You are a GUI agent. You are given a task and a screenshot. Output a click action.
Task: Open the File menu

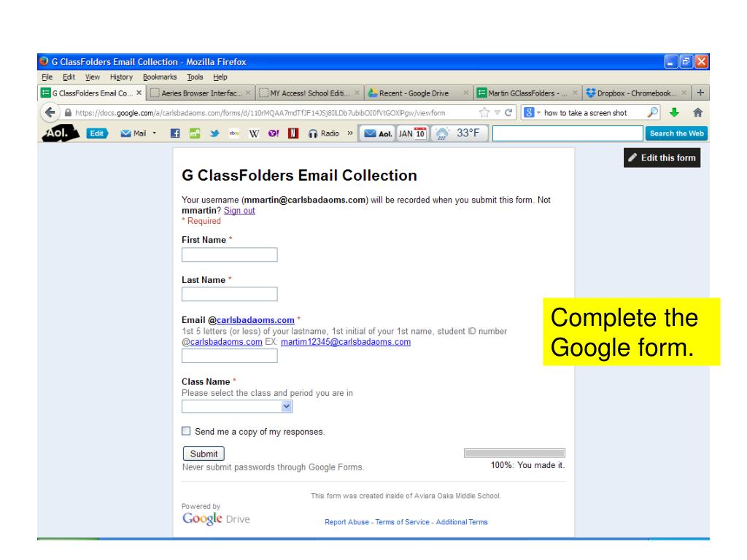47,77
